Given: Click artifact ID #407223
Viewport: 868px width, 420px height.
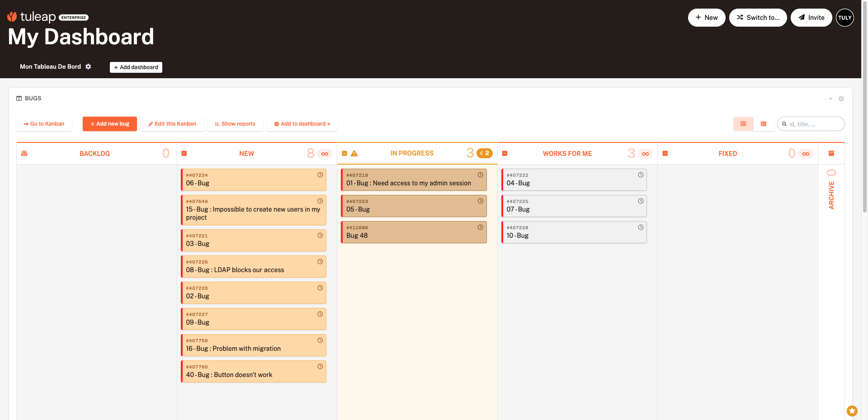Looking at the screenshot, I should [357, 202].
